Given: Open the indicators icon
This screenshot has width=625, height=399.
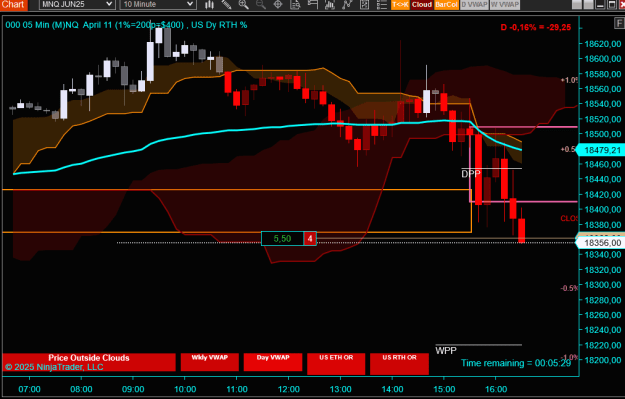Looking at the screenshot, I should point(330,5).
